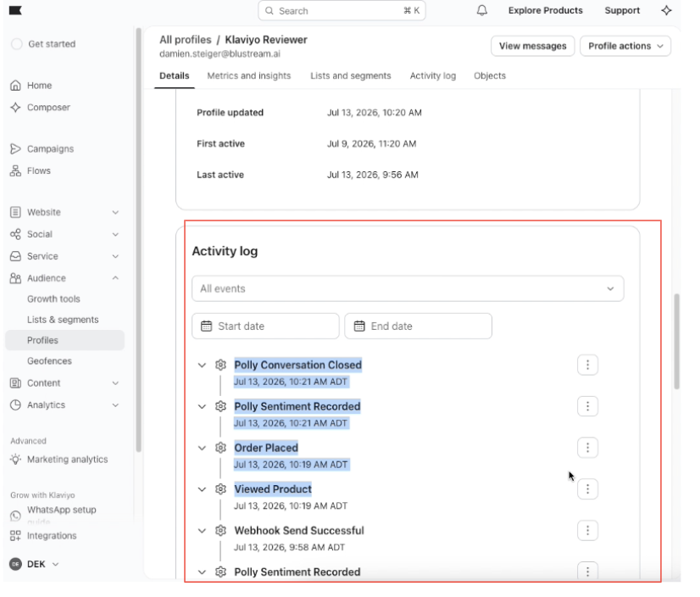
Task: Click the sparkle AI assistant icon
Action: [666, 10]
